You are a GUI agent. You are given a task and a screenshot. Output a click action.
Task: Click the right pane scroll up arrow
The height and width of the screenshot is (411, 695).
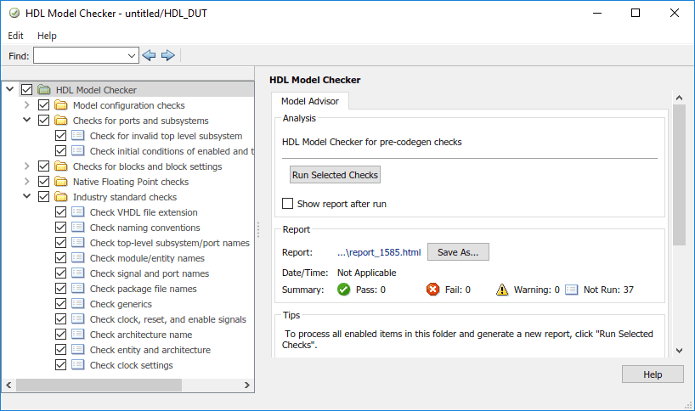click(679, 98)
